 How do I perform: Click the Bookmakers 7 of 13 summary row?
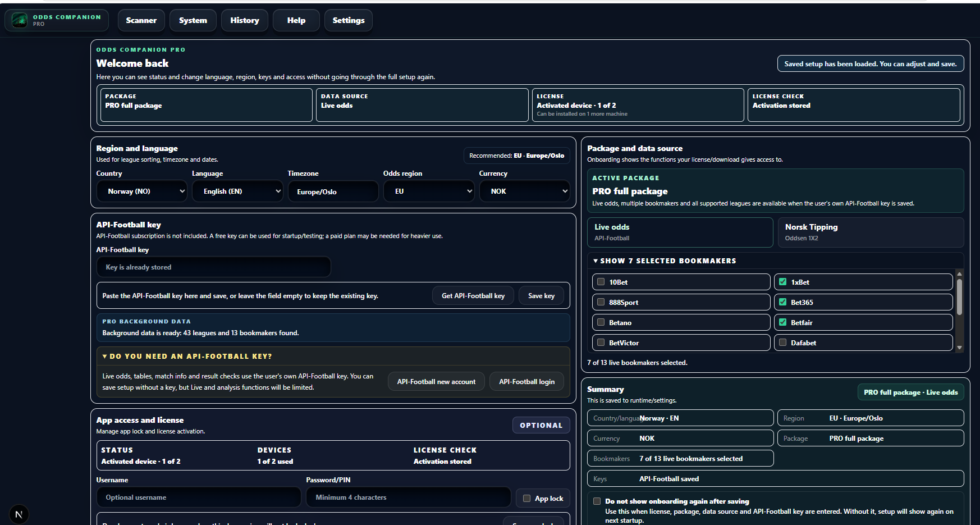[680, 459]
